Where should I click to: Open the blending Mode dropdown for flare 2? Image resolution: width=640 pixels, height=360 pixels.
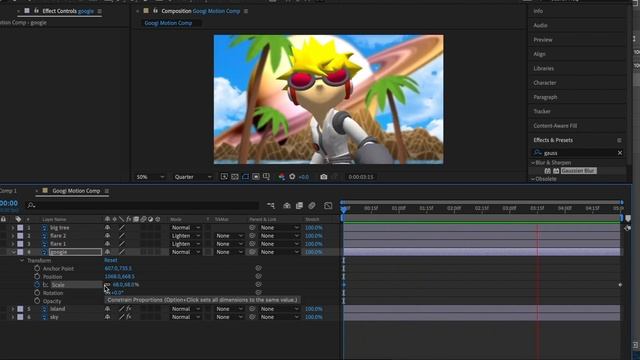pos(186,236)
